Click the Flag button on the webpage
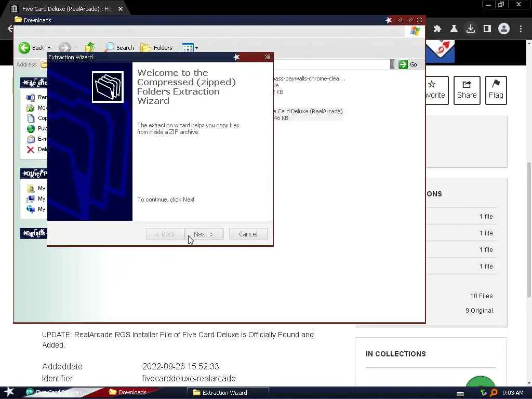The image size is (532, 399). click(x=496, y=90)
